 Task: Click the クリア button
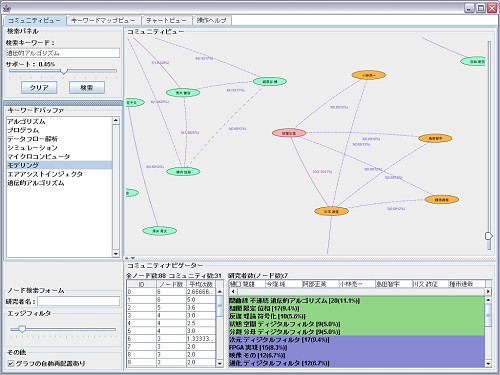(x=39, y=88)
